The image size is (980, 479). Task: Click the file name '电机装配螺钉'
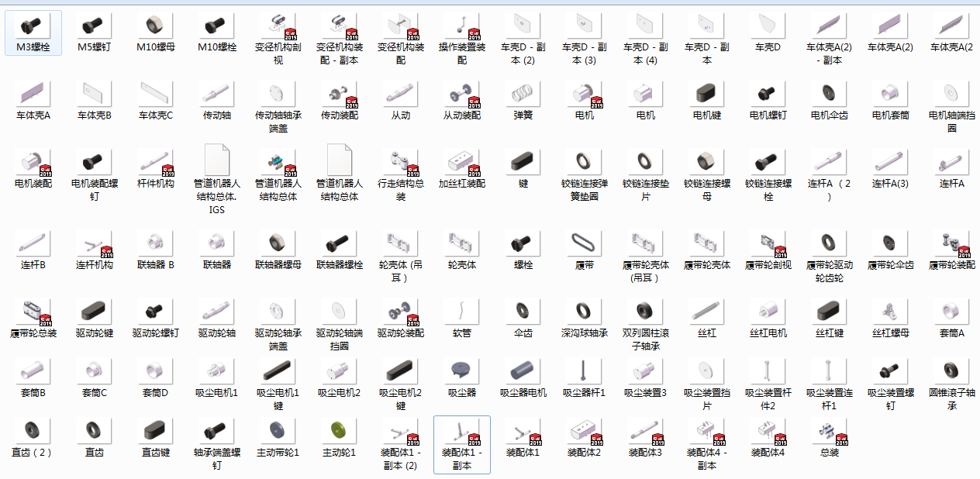point(95,190)
